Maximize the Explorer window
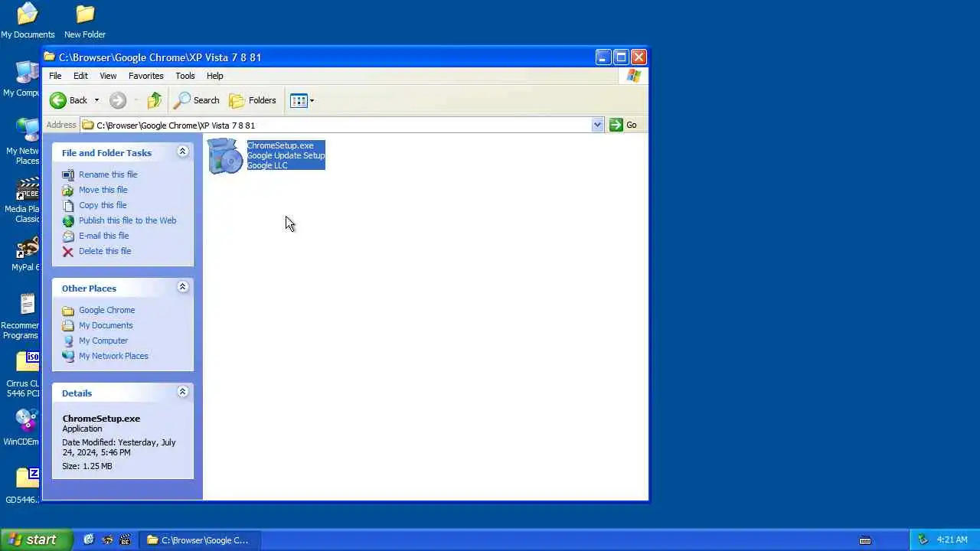980x551 pixels. [621, 57]
